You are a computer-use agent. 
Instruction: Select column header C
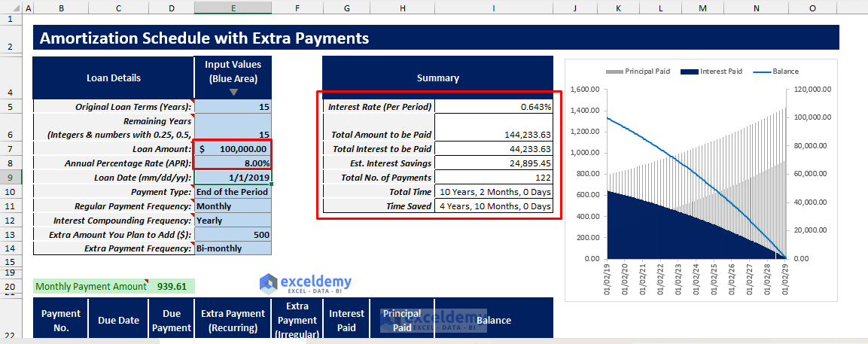pyautogui.click(x=118, y=8)
